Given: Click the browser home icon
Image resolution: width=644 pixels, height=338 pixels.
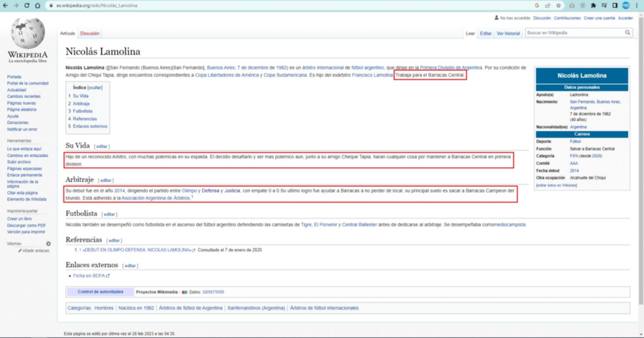Looking at the screenshot, I should pos(38,6).
